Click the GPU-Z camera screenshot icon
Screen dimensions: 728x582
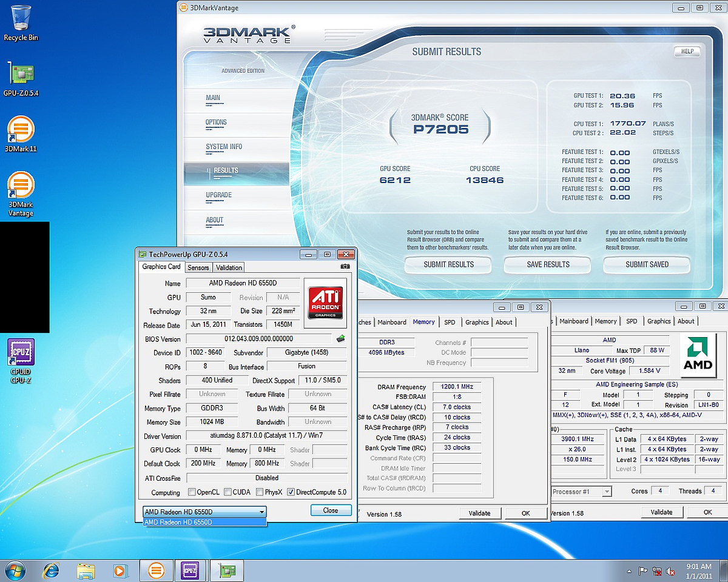click(345, 267)
